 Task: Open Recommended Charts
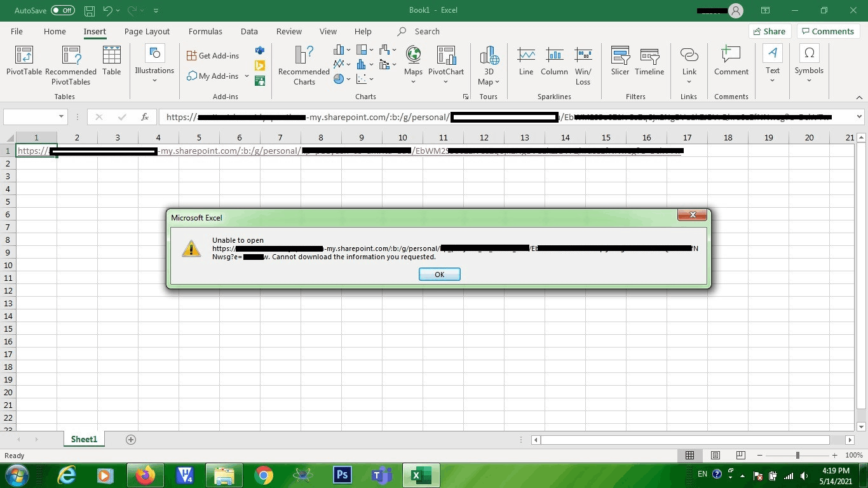[x=304, y=65]
